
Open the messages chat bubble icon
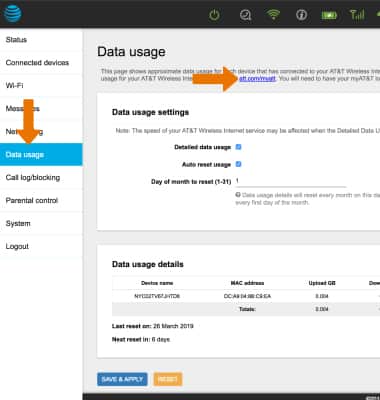245,15
